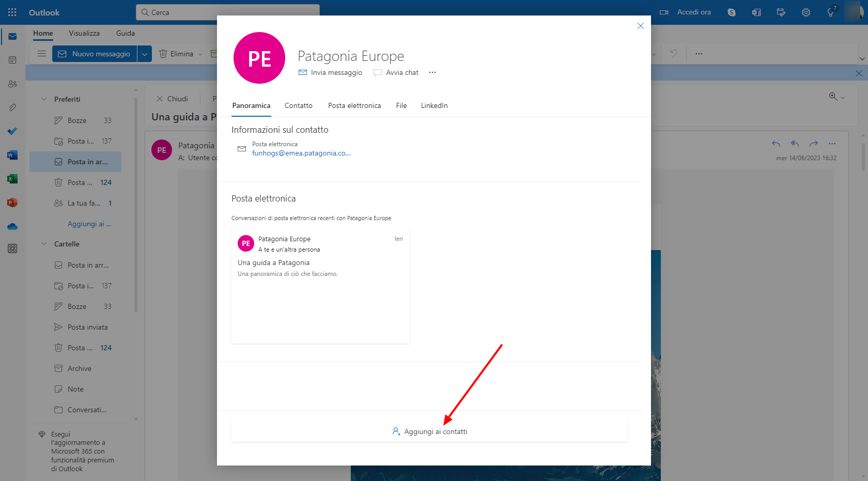Select the Posta elettronica tab in contact card
This screenshot has width=868, height=481.
[x=354, y=105]
